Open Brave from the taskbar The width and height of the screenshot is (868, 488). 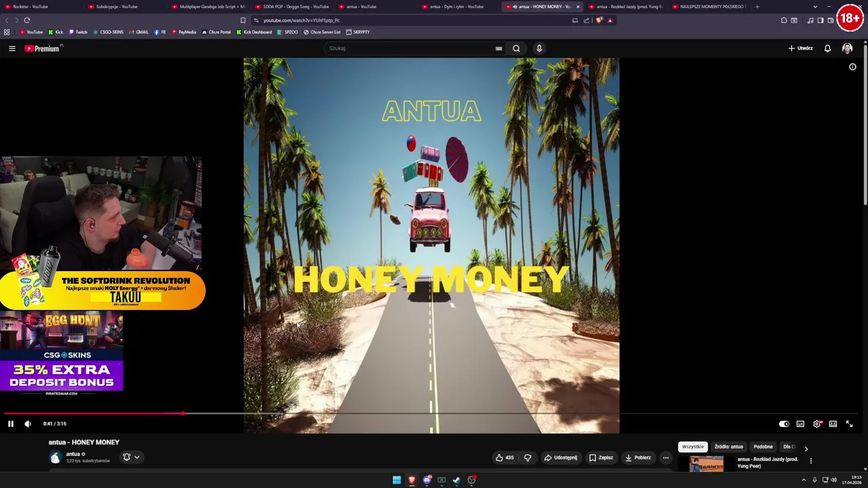pyautogui.click(x=412, y=481)
